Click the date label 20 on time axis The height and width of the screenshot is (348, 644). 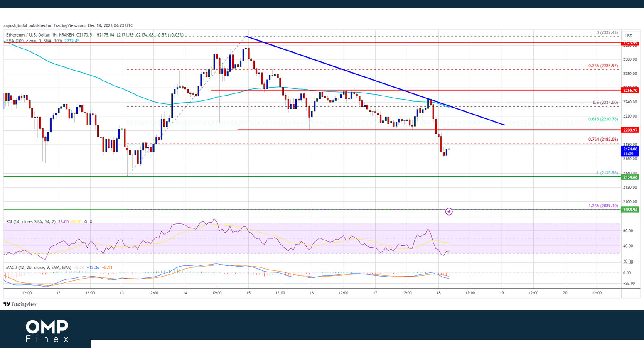coord(565,293)
